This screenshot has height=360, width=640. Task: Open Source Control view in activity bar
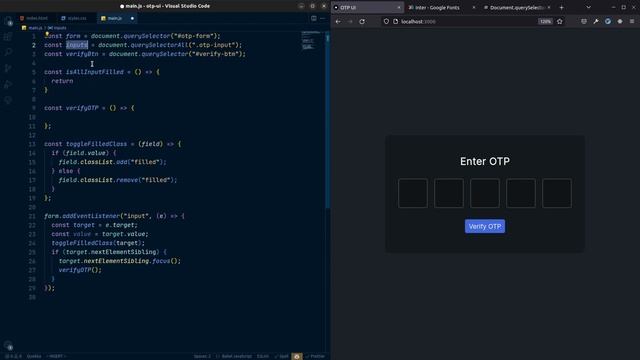coord(8,68)
